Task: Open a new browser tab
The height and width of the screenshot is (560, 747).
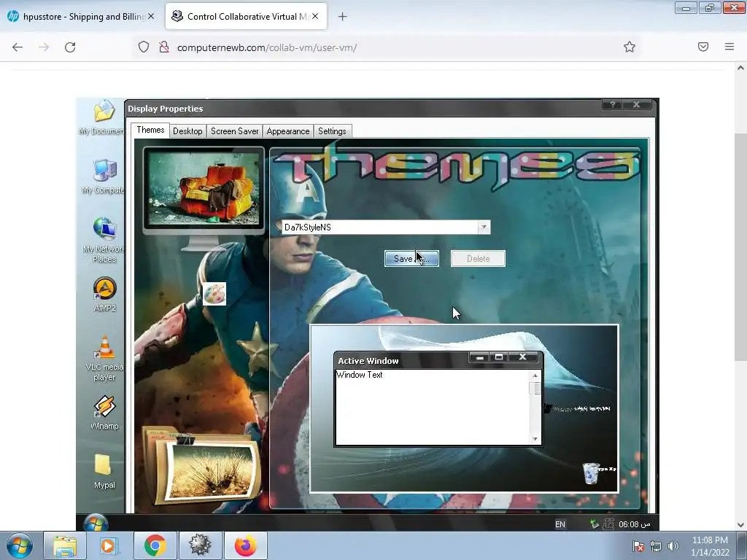Action: click(342, 17)
